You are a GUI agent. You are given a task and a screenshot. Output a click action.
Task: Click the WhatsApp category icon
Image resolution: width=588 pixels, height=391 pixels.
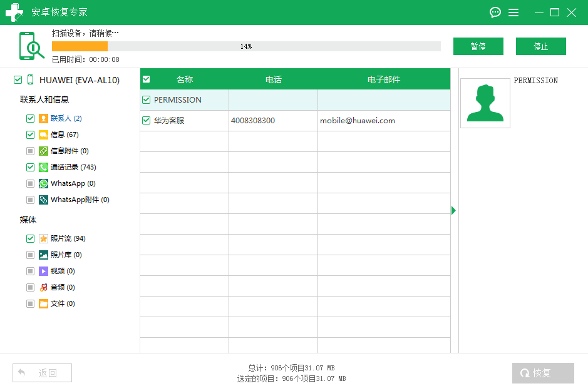[43, 183]
